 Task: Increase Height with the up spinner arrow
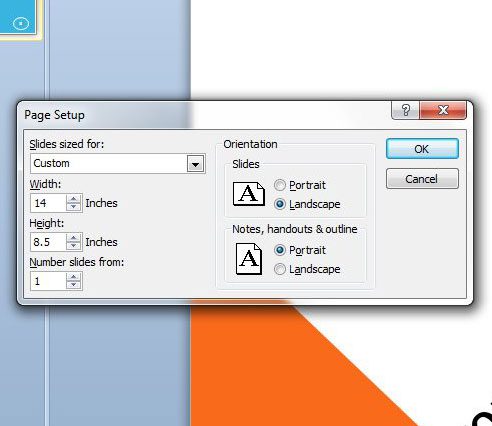click(x=74, y=237)
